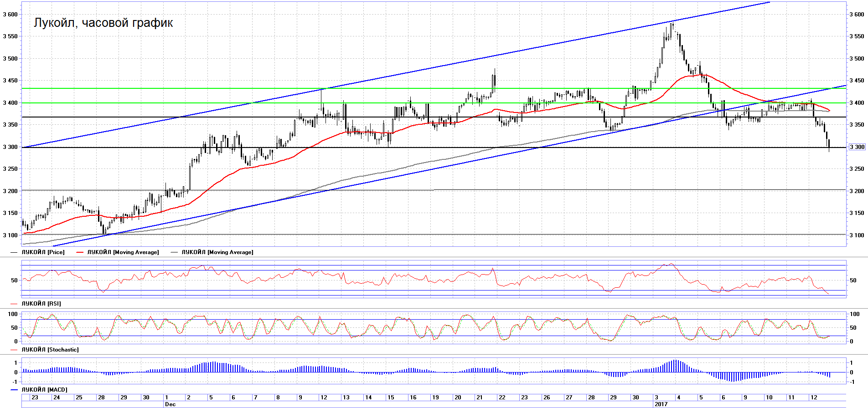Click '3 450' on the right price axis

857,81
